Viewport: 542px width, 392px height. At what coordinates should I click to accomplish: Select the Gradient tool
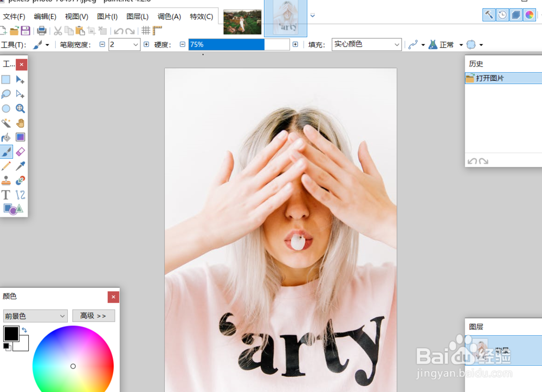pos(20,137)
